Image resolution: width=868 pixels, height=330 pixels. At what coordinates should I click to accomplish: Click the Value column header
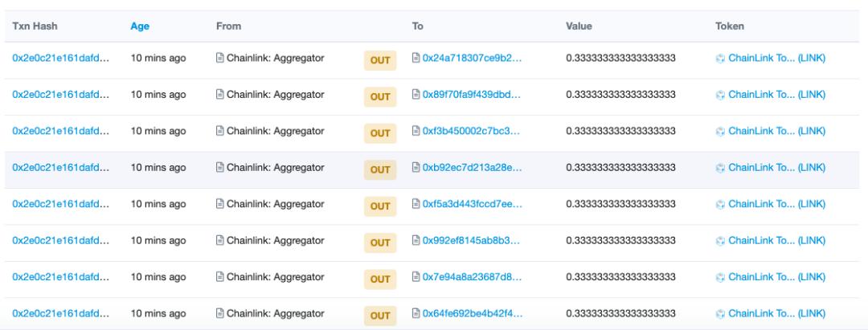tap(579, 26)
